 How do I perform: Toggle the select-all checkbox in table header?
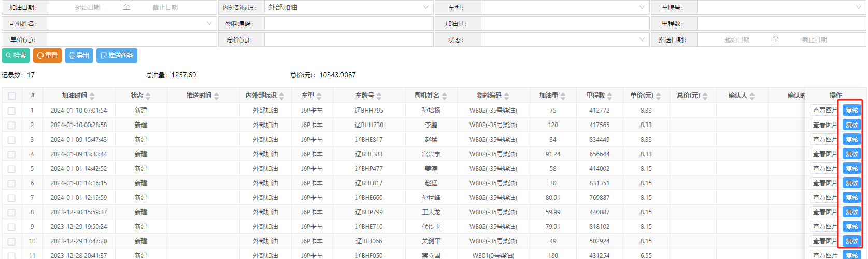(x=12, y=96)
